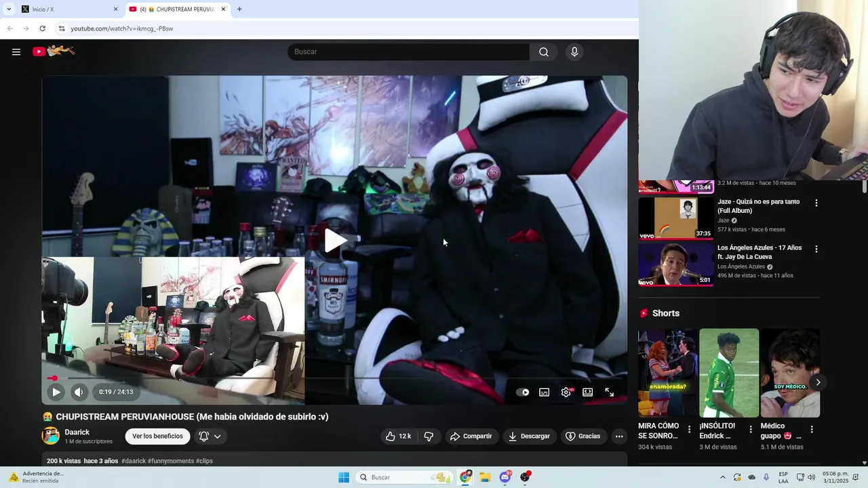
Task: Like the video with 12 k thumbs up
Action: pos(398,436)
